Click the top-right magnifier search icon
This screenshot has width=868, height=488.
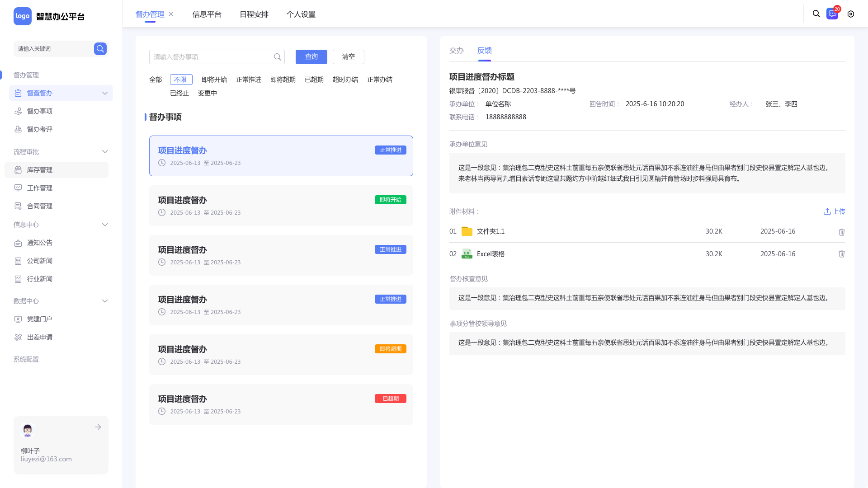816,14
